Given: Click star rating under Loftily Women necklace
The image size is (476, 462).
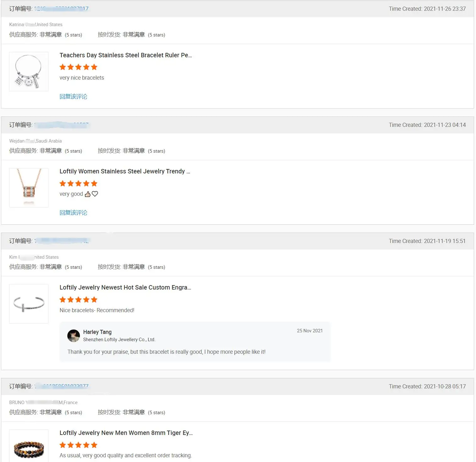Looking at the screenshot, I should click(78, 183).
